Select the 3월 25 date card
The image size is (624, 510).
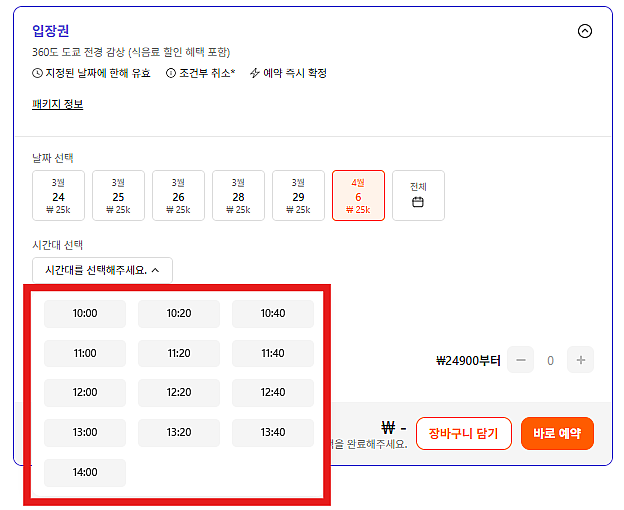119,195
